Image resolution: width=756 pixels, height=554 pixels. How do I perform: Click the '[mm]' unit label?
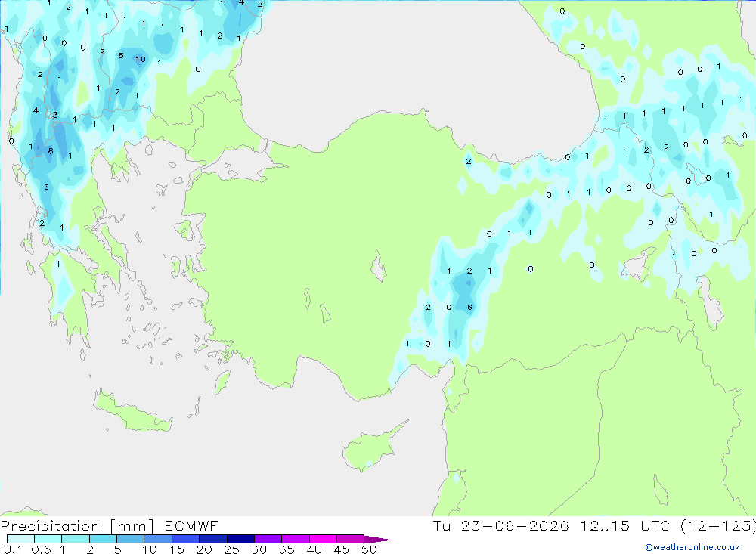pyautogui.click(x=132, y=526)
